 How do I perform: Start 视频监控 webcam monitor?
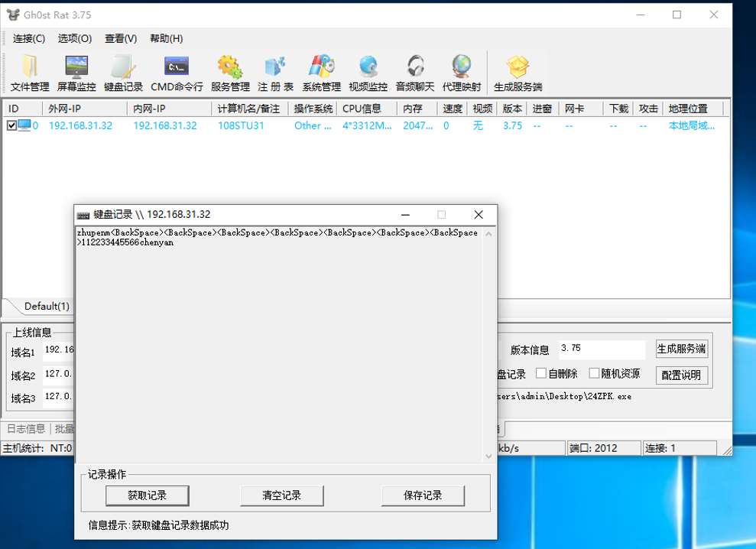click(x=368, y=73)
